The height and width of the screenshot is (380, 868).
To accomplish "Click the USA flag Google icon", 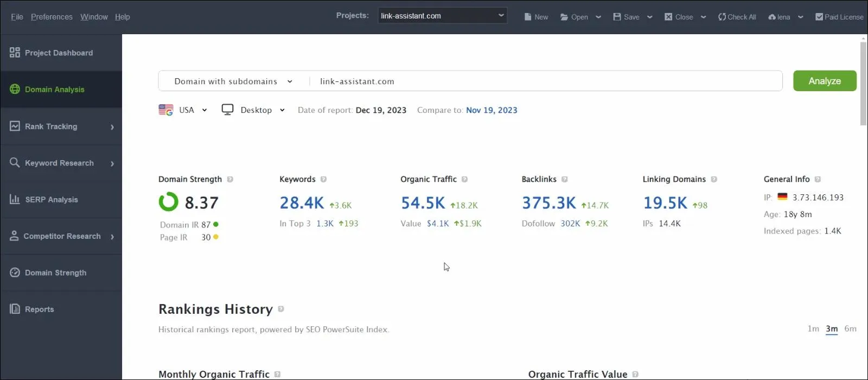I will pyautogui.click(x=166, y=110).
